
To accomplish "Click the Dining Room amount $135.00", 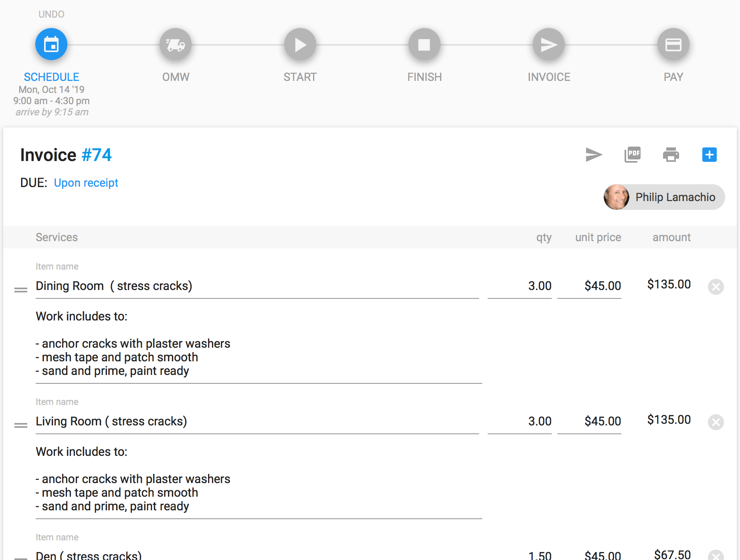I will point(669,284).
